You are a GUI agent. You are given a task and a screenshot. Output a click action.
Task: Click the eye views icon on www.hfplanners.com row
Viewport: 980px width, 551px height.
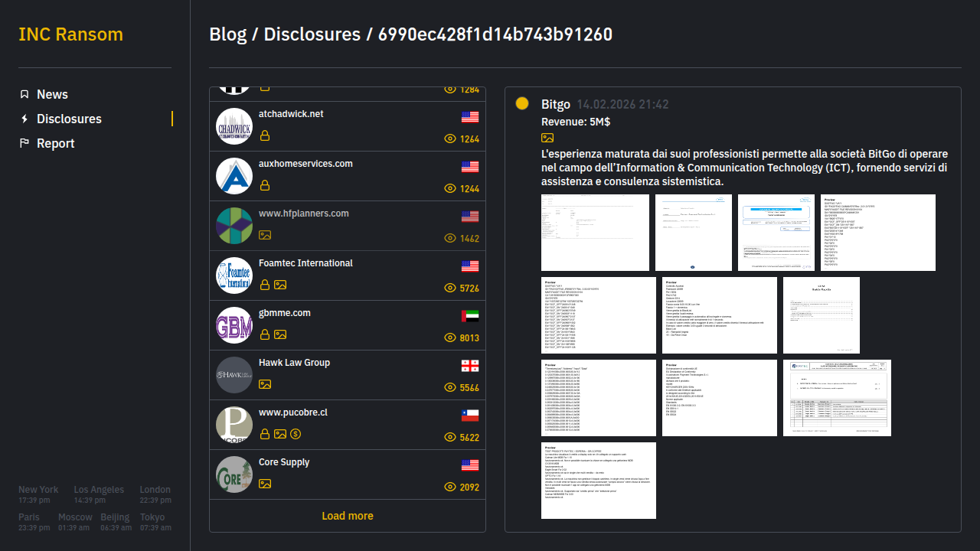pyautogui.click(x=450, y=239)
